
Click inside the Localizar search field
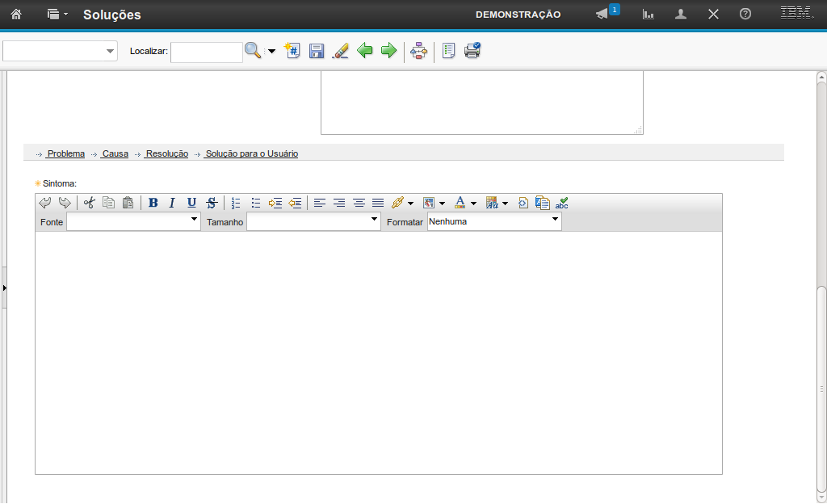click(206, 52)
